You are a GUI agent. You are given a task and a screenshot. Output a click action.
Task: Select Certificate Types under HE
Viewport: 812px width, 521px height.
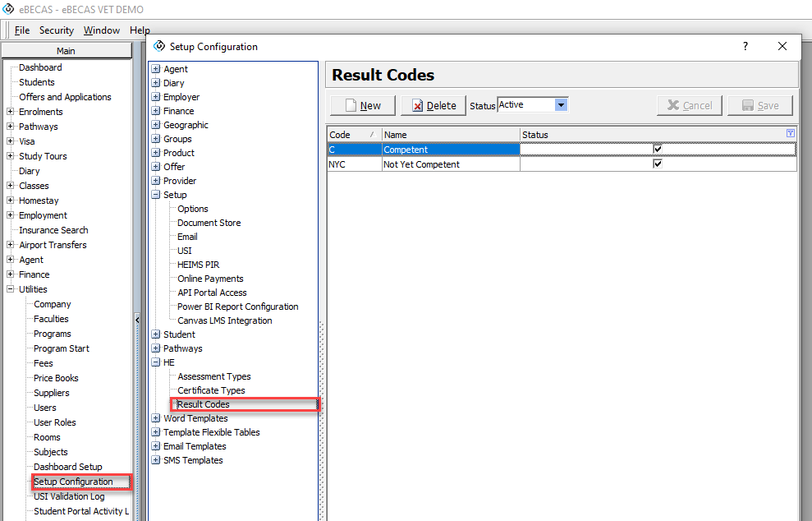[211, 390]
